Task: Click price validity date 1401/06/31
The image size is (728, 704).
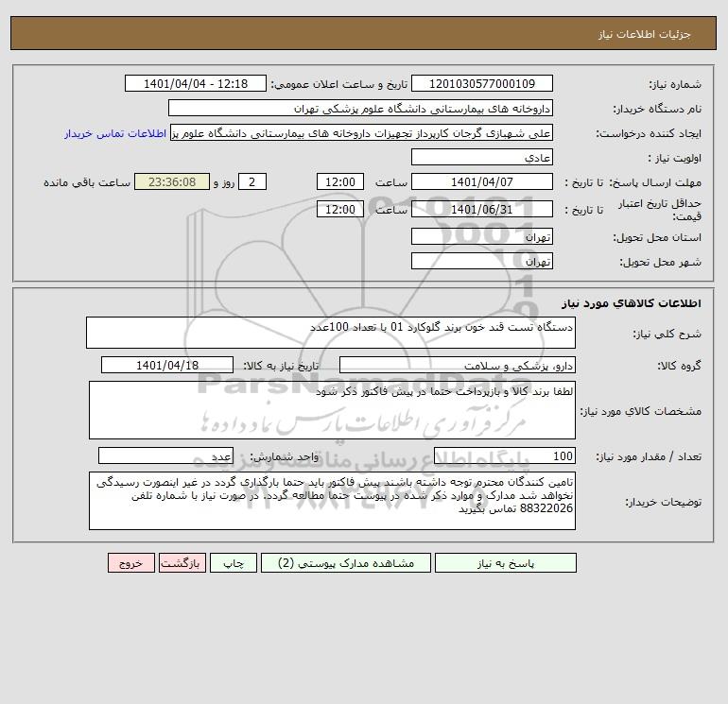Action: tap(482, 209)
